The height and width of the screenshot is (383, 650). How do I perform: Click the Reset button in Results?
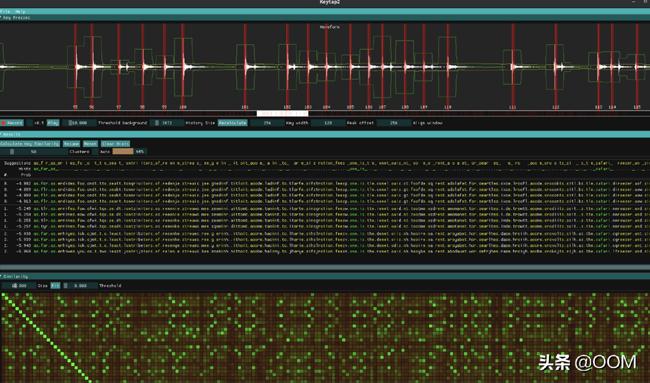[x=90, y=144]
